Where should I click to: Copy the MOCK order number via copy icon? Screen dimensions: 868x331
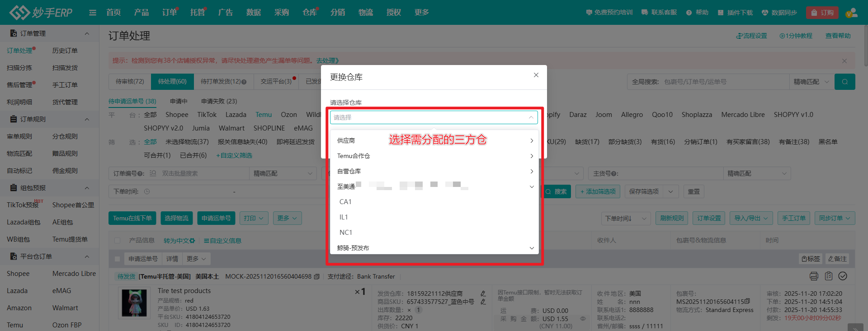point(316,276)
